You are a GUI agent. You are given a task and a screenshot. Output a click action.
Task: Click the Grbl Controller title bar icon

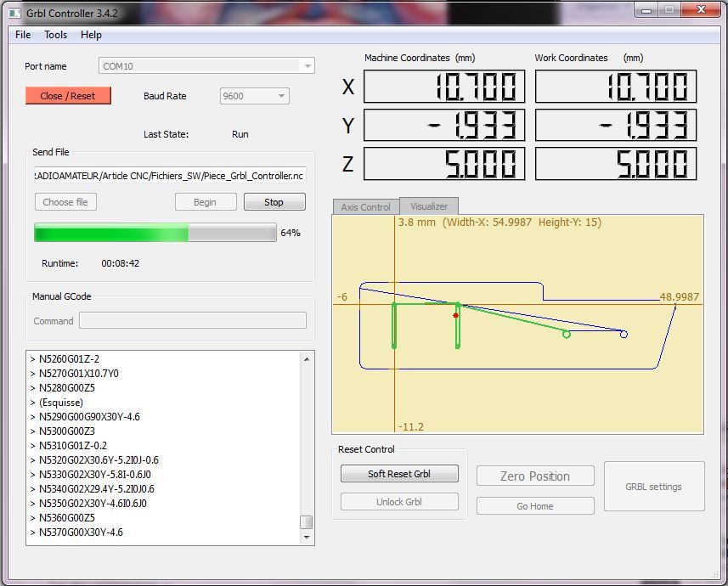(x=14, y=13)
